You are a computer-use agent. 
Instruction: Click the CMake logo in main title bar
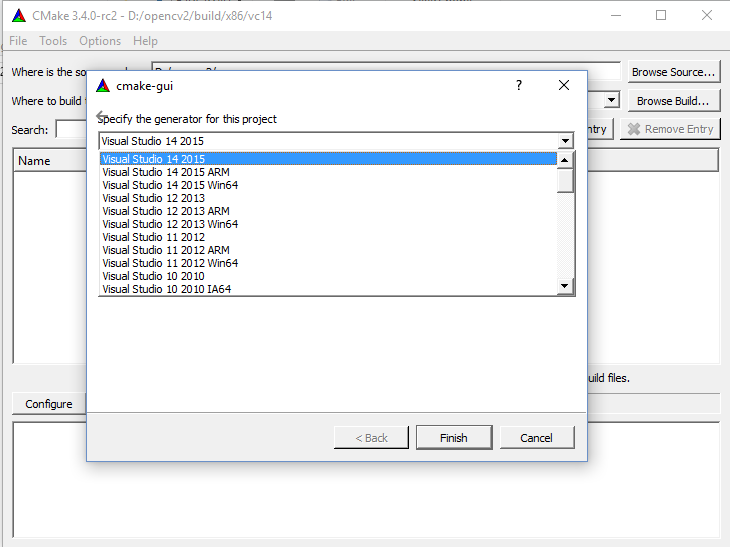pos(19,15)
